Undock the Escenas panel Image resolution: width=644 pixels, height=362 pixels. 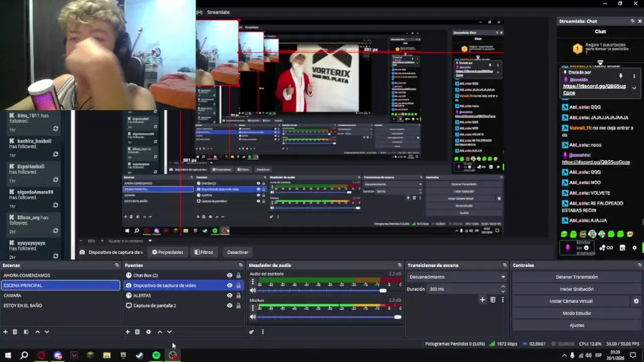tap(117, 265)
